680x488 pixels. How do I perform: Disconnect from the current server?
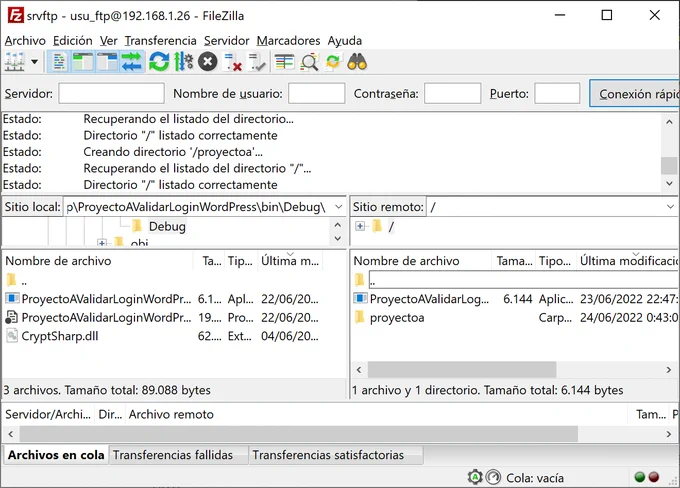coord(233,62)
